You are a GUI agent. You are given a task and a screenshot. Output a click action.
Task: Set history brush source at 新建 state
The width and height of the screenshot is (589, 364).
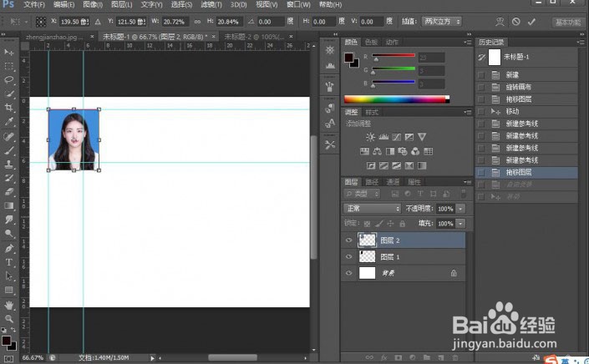coord(481,75)
